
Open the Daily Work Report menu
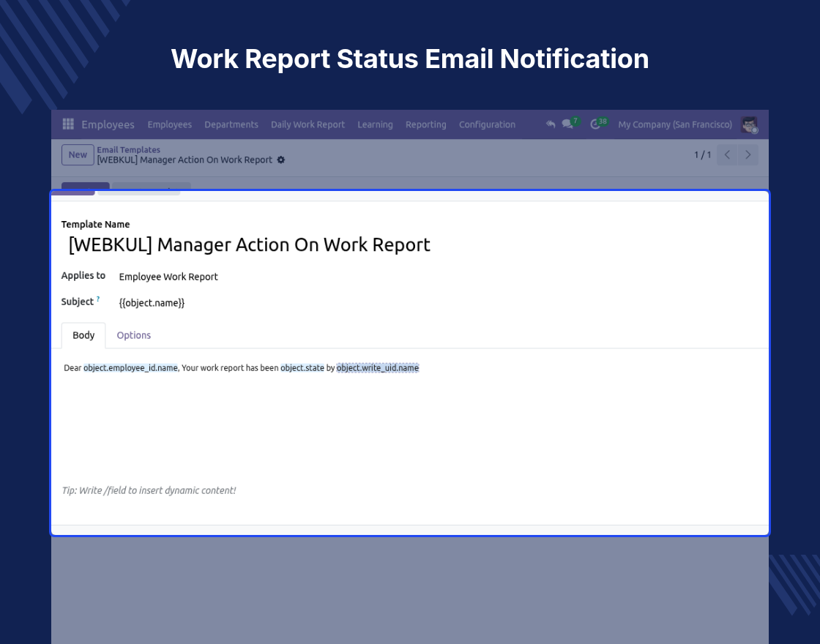pyautogui.click(x=307, y=124)
